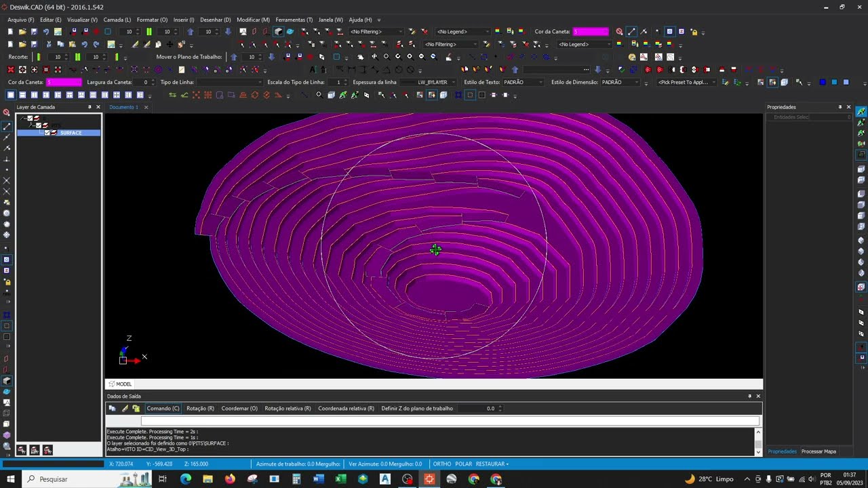Open the first No Filtering dropdown

[x=376, y=32]
